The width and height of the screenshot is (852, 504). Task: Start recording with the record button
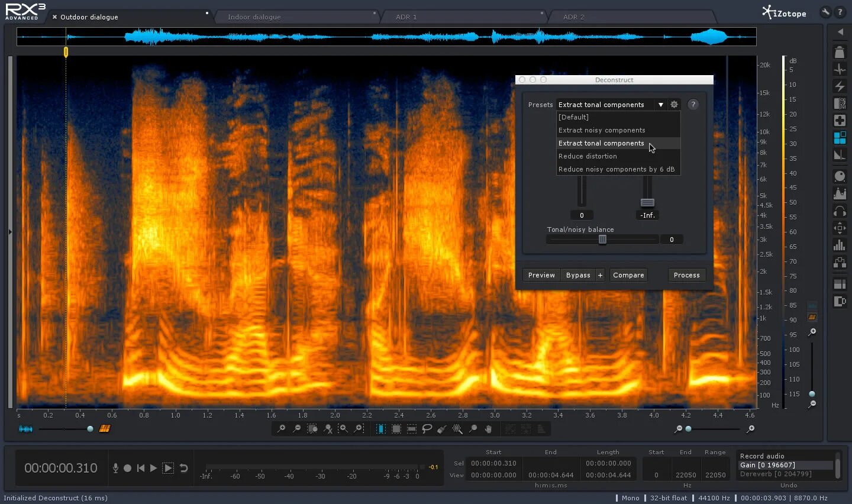(x=127, y=468)
